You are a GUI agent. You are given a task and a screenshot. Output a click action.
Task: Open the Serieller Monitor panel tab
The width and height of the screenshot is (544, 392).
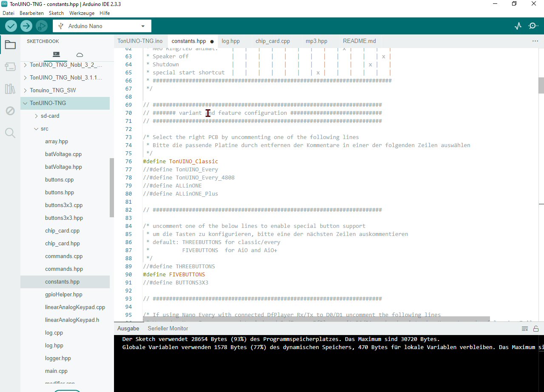(x=168, y=329)
